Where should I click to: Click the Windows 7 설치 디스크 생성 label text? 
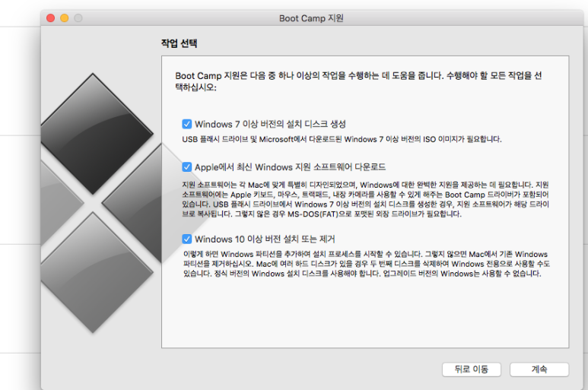[x=270, y=124]
